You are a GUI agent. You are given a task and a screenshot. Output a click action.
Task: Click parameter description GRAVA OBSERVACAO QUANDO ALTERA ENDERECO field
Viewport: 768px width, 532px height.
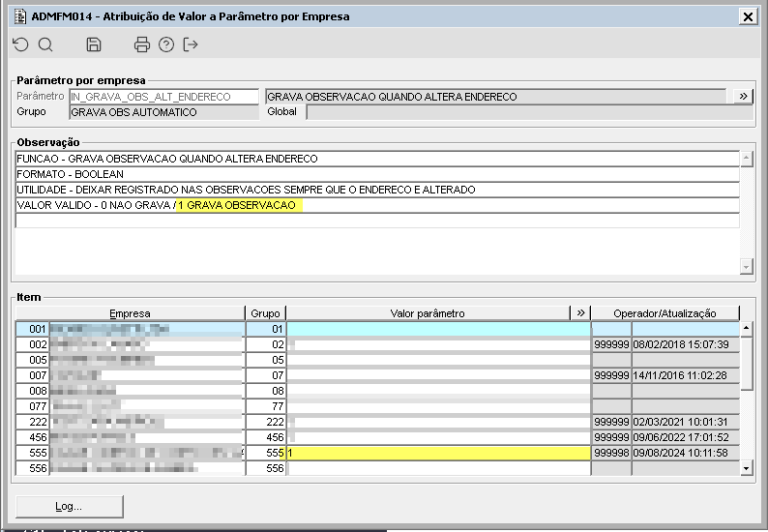[x=496, y=97]
